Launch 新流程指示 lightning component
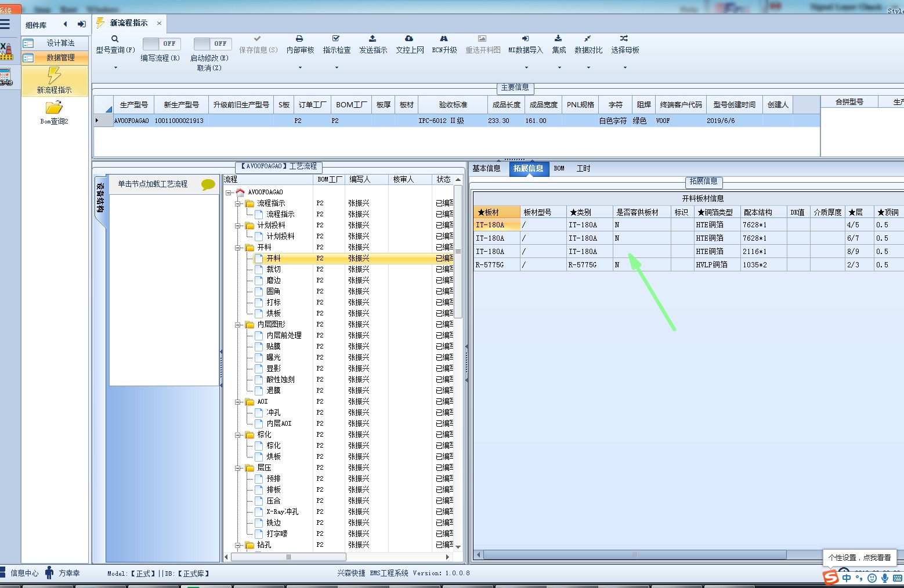Viewport: 904px width, 588px height. click(x=55, y=80)
